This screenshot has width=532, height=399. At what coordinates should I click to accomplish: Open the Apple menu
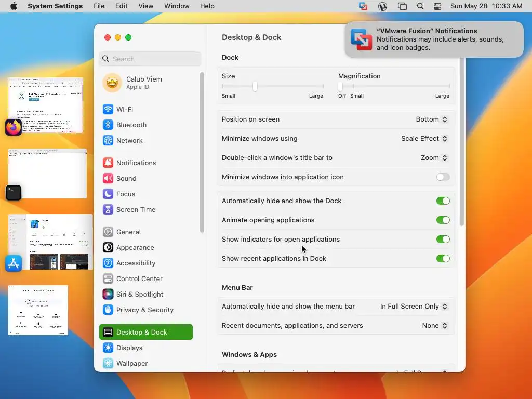(14, 6)
